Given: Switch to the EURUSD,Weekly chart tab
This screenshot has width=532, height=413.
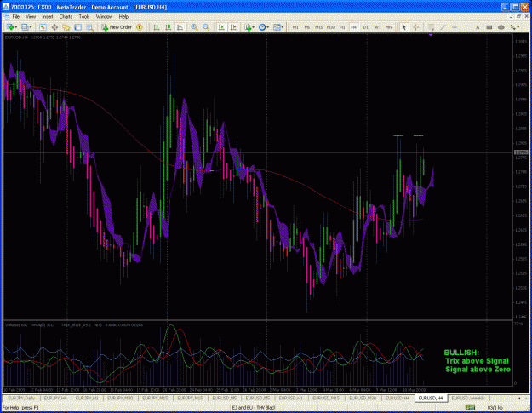Looking at the screenshot, I should pos(468,398).
